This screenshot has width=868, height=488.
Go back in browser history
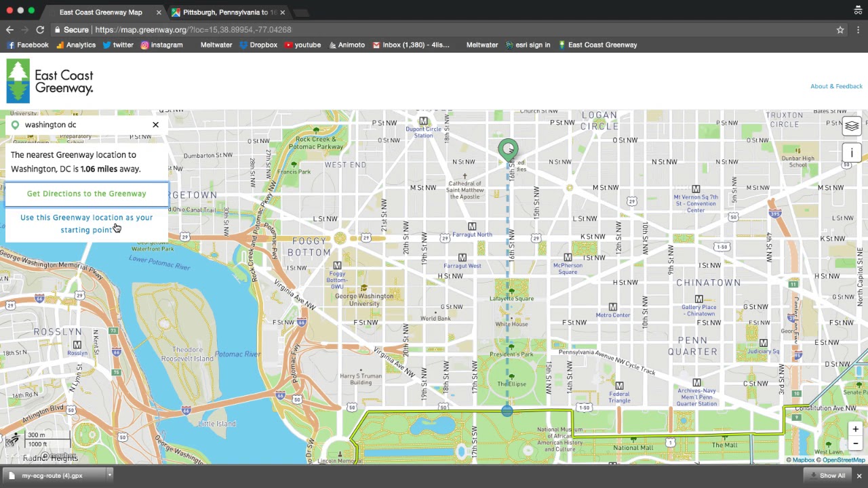tap(9, 30)
